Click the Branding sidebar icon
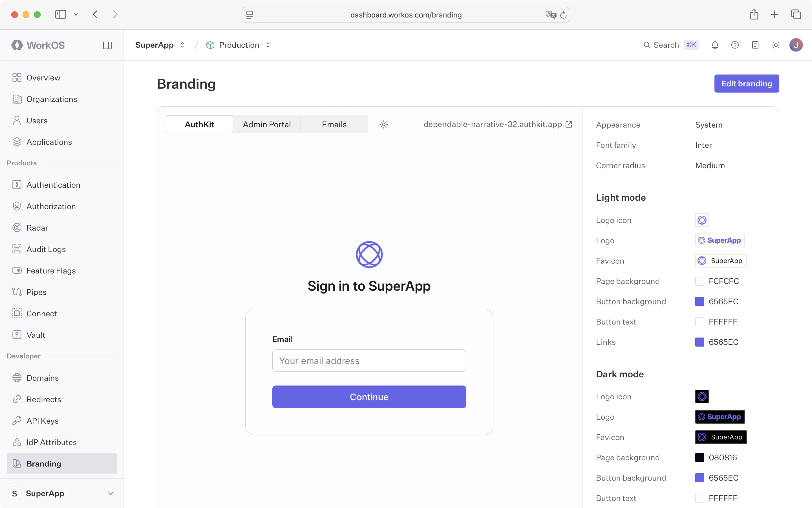 coord(17,464)
